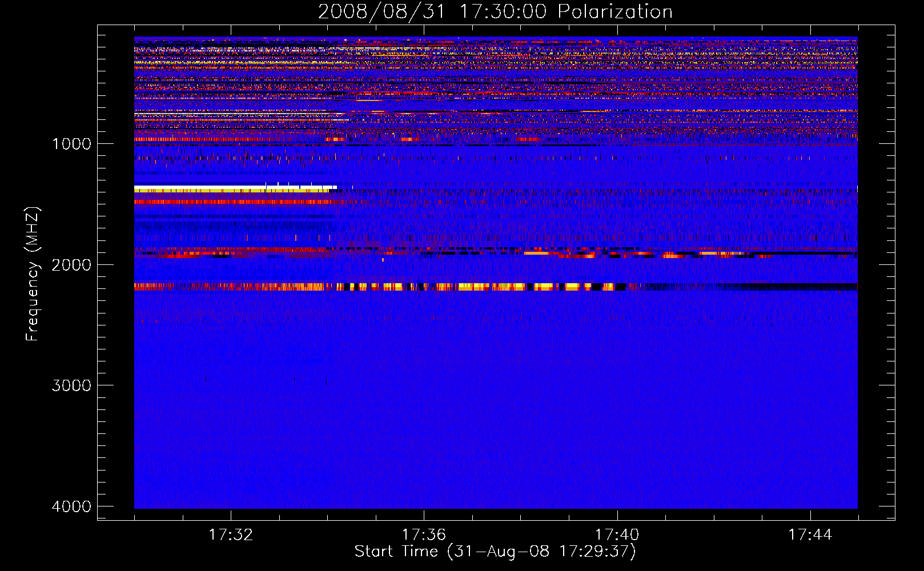924x571 pixels.
Task: Click the 1000 frequency tick label
Action: tap(71, 143)
